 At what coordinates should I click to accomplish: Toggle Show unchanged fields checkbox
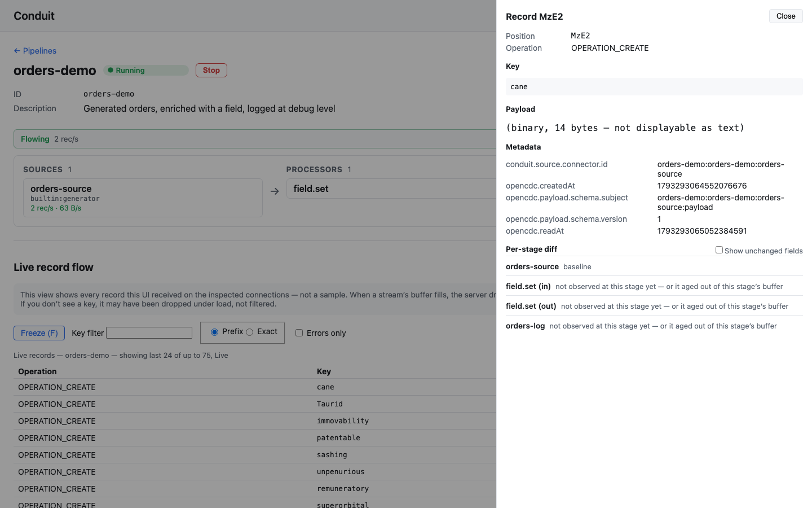719,249
